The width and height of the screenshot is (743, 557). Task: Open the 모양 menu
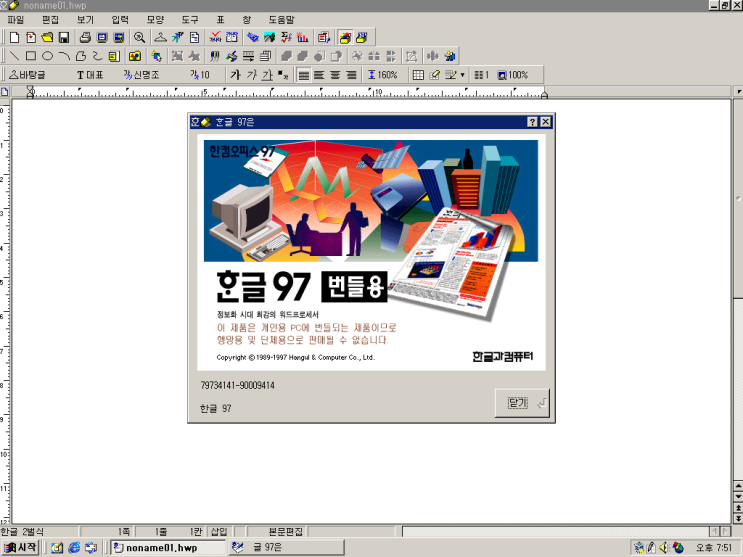pos(155,19)
